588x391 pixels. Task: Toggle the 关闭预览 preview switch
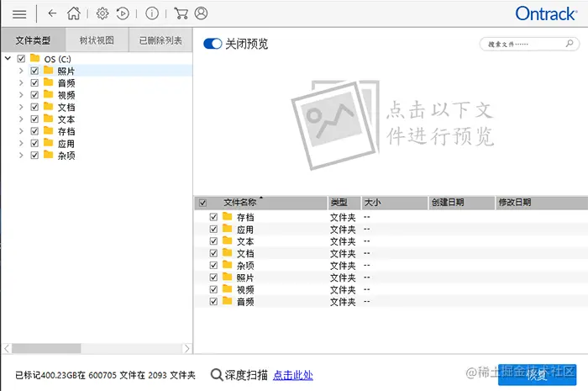point(213,44)
